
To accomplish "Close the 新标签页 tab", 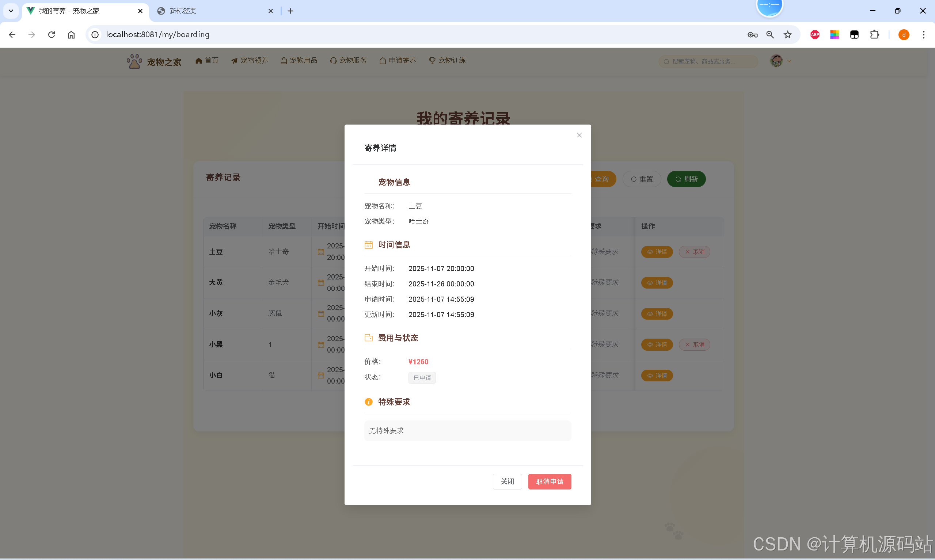I will coord(270,11).
